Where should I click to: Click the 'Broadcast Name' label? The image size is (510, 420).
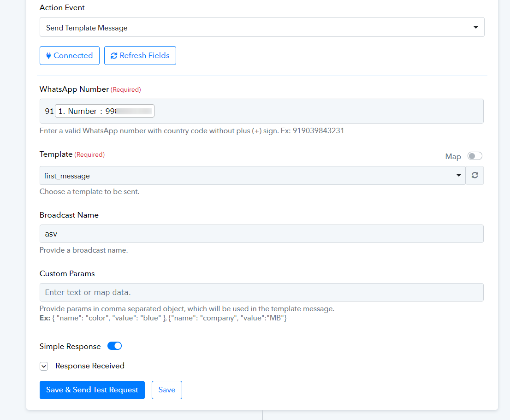pyautogui.click(x=69, y=215)
